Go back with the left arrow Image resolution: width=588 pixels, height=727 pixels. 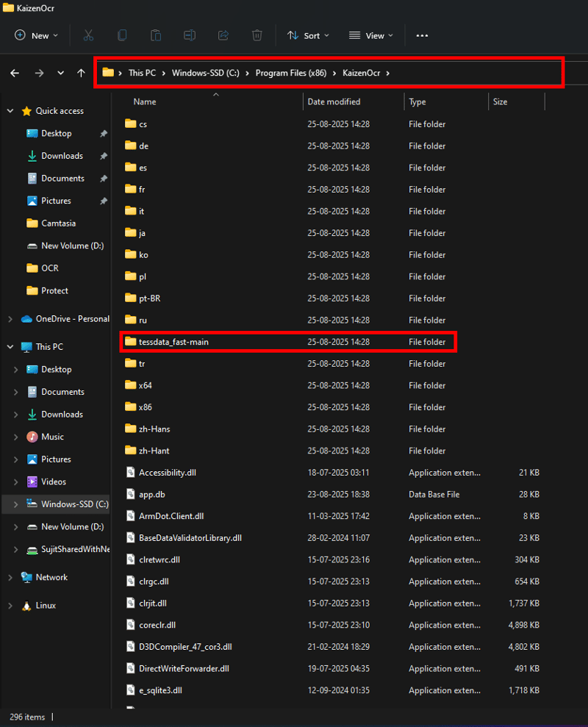click(x=15, y=73)
